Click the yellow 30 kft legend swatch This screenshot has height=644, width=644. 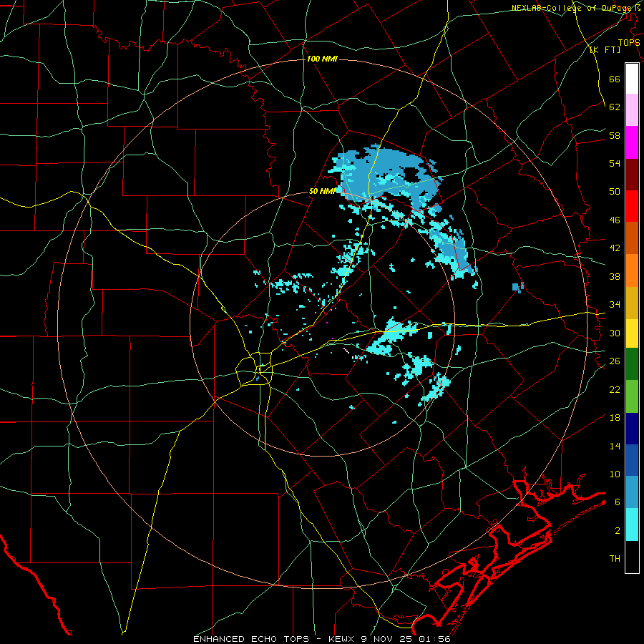tap(632, 333)
